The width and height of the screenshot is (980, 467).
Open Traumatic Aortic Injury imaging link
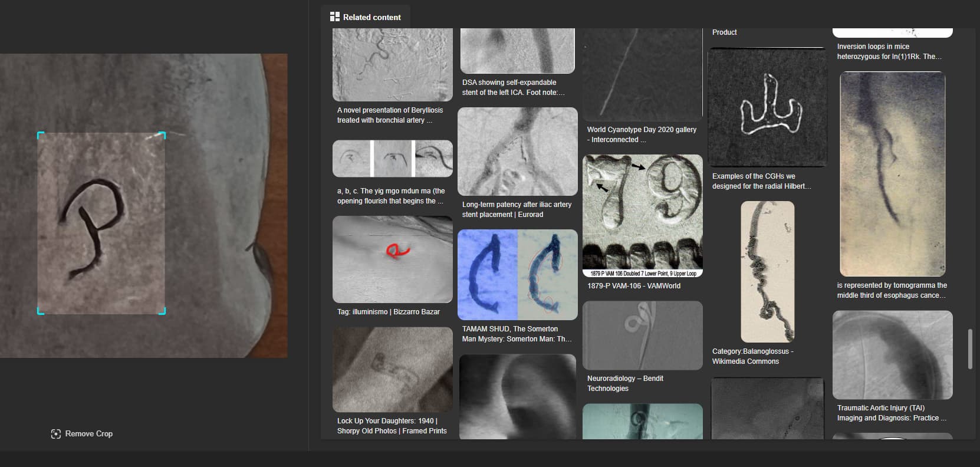[x=891, y=413]
